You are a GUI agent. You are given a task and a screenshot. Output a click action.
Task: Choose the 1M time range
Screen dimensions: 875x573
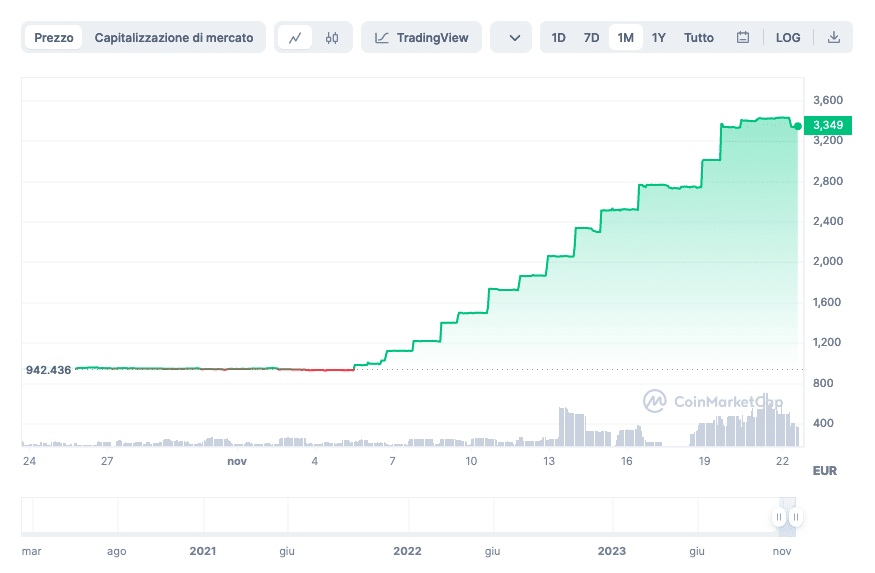(x=626, y=38)
